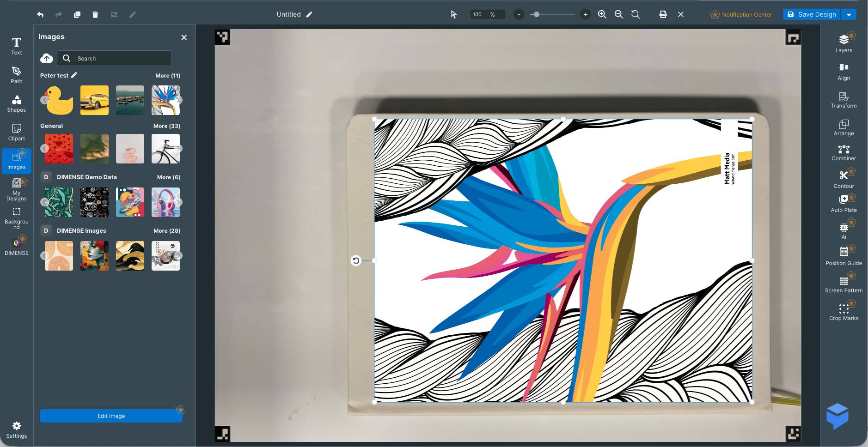Click the zoom in magnifier icon
The width and height of the screenshot is (868, 447).
(x=602, y=14)
